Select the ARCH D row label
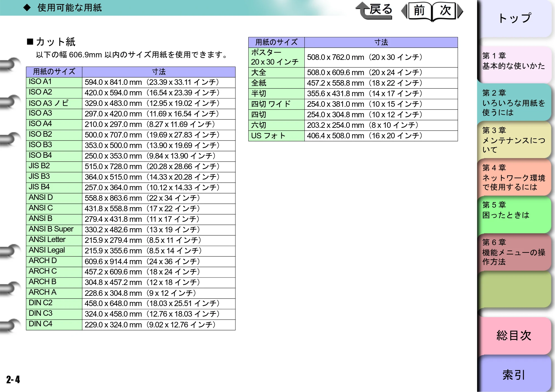The image size is (555, 392). tap(54, 261)
